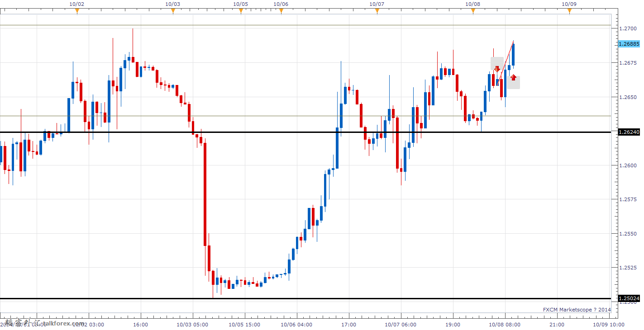The width and height of the screenshot is (644, 330).
Task: Select the thin olive horizontal line
Action: (305, 116)
